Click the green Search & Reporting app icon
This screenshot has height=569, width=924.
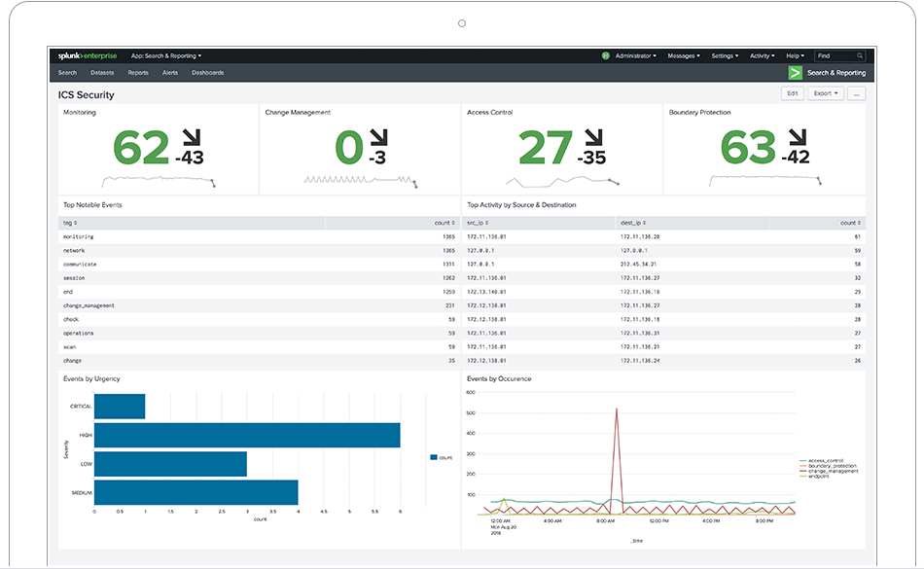(795, 72)
